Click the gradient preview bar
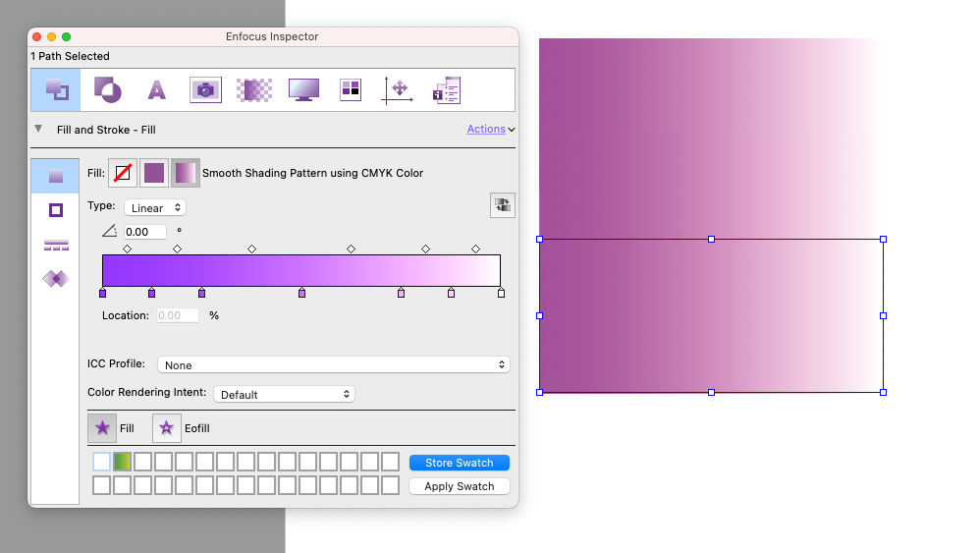 tap(301, 270)
